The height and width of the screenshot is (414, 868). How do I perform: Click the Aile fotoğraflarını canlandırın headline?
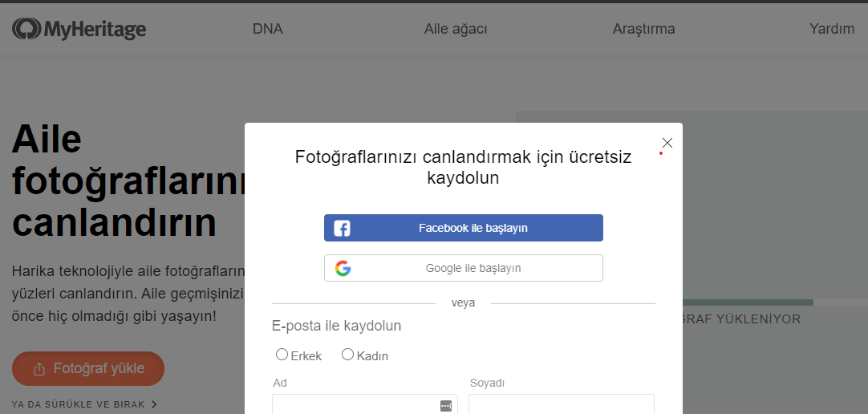pyautogui.click(x=128, y=181)
